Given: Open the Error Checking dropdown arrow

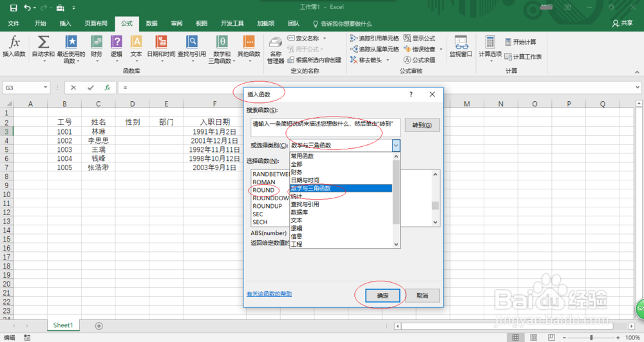Looking at the screenshot, I should tap(441, 49).
